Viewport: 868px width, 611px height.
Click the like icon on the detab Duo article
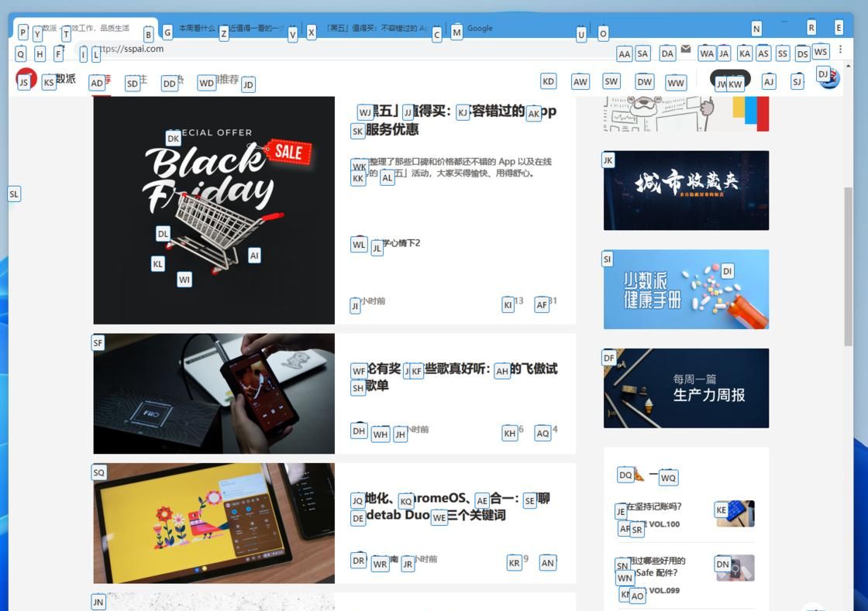click(x=547, y=563)
